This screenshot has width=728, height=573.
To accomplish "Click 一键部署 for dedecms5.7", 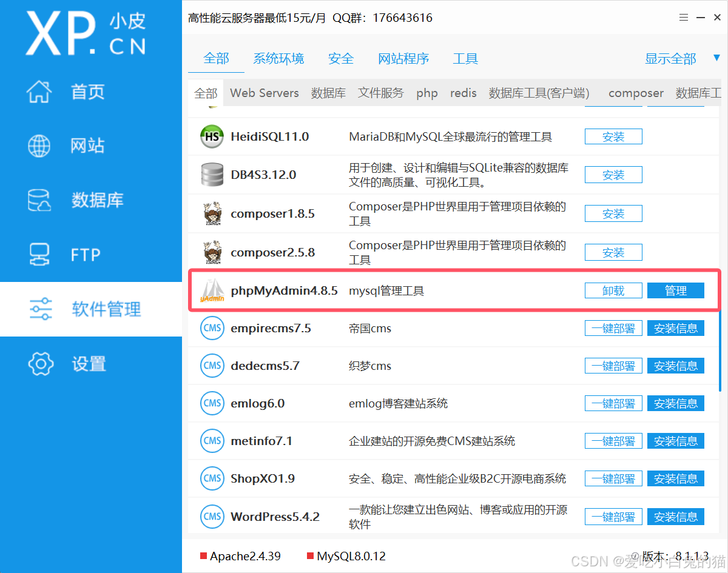I will pyautogui.click(x=613, y=366).
